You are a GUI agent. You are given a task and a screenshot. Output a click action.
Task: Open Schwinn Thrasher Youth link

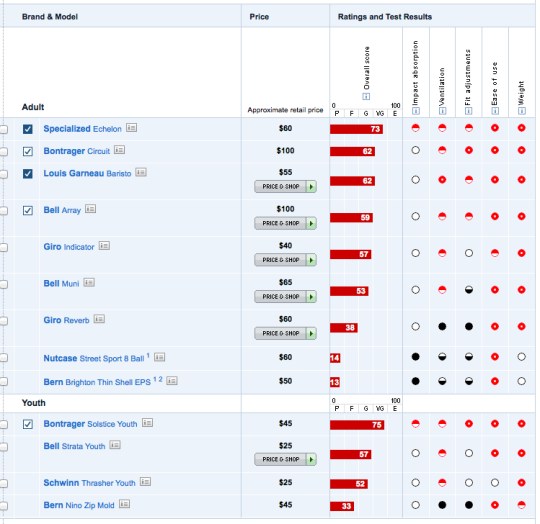tap(90, 483)
